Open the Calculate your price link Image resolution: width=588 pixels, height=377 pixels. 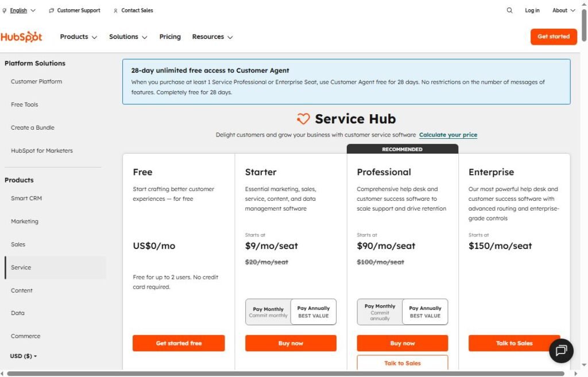[448, 134]
